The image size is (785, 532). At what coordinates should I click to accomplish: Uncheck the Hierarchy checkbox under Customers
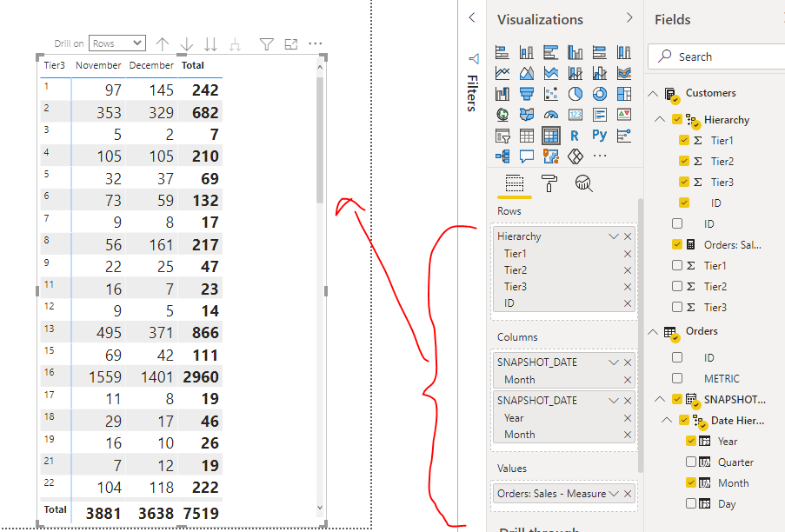tap(677, 119)
